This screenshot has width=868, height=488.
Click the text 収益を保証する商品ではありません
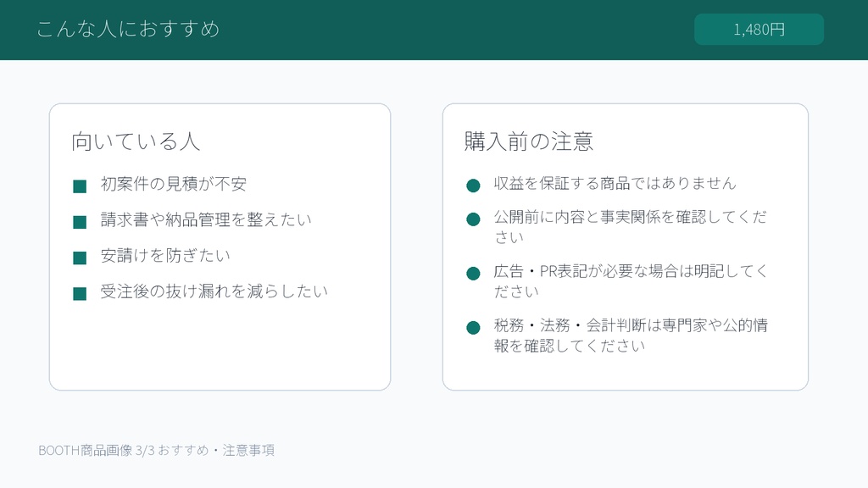click(x=615, y=184)
